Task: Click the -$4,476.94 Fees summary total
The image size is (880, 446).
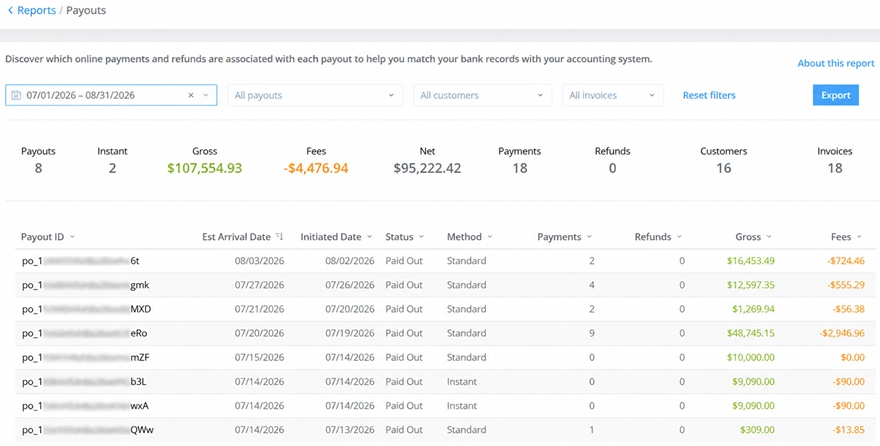Action: [317, 168]
